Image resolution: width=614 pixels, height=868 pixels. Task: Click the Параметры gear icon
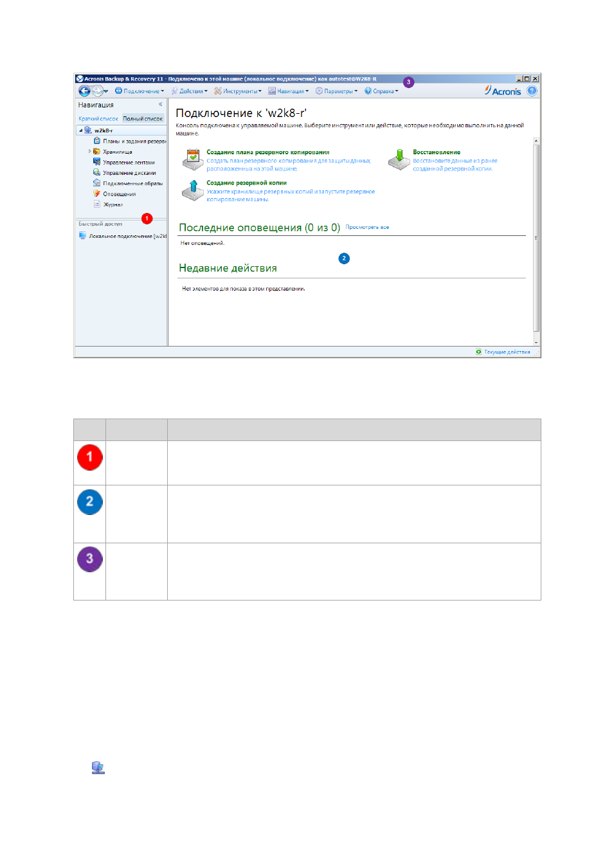pos(319,91)
